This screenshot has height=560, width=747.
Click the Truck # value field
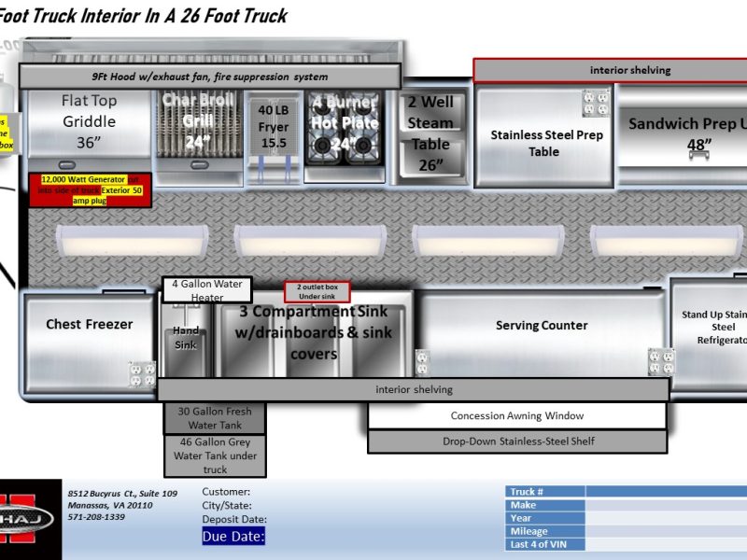(x=665, y=492)
